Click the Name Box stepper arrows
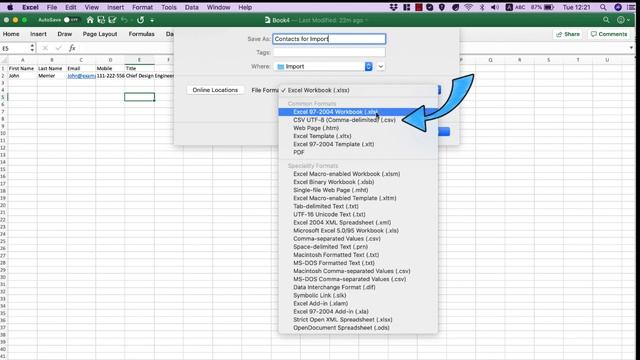This screenshot has height=360, width=640. [32, 48]
